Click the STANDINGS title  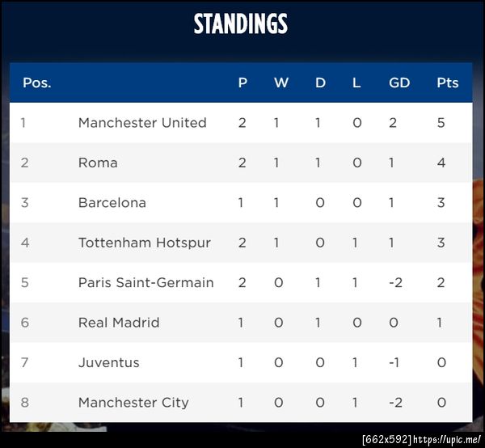click(x=241, y=24)
